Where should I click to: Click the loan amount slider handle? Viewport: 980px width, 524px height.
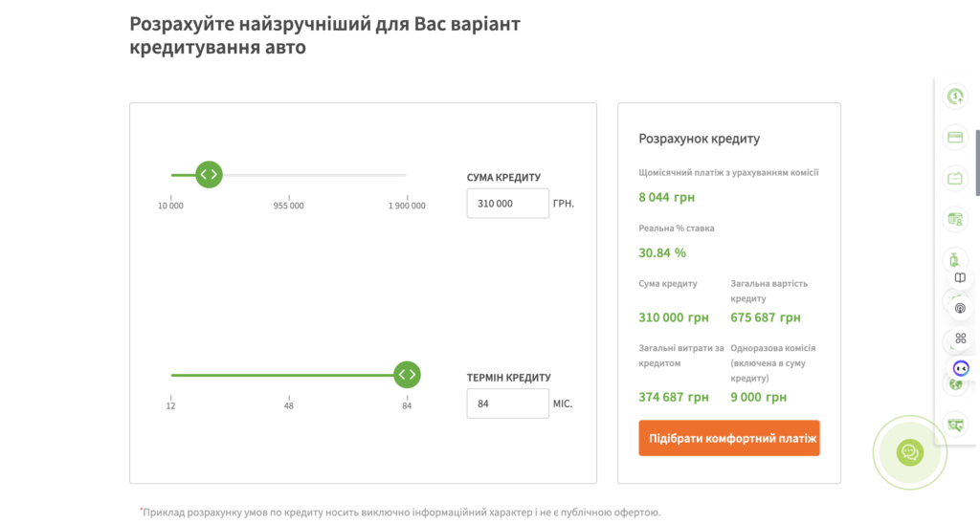click(x=209, y=174)
